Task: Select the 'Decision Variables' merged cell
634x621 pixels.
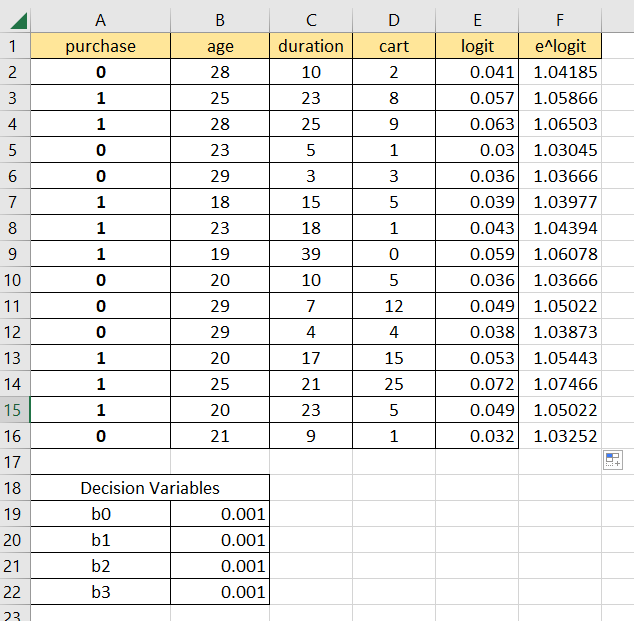Action: [150, 488]
